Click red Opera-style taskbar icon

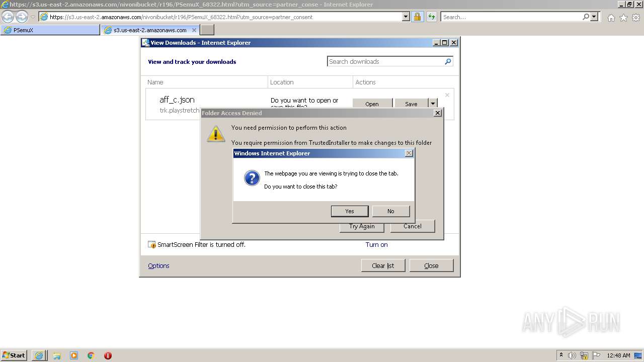[108, 355]
